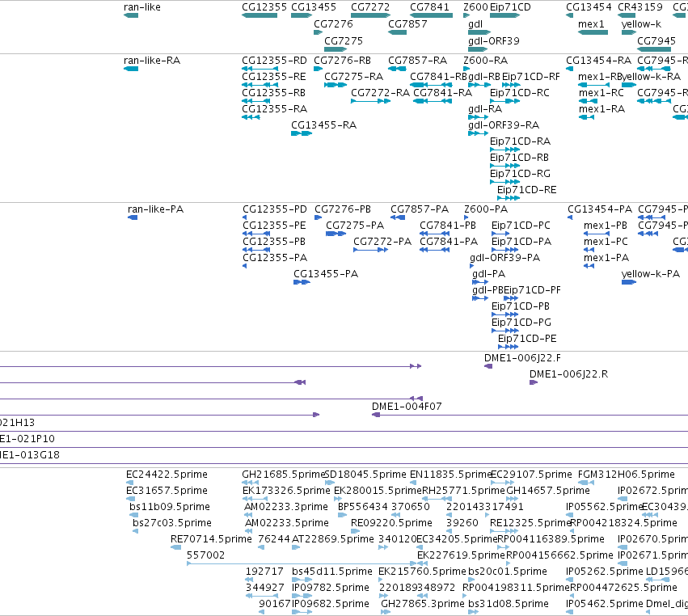Open the Eip71CD gene feature

[504, 15]
